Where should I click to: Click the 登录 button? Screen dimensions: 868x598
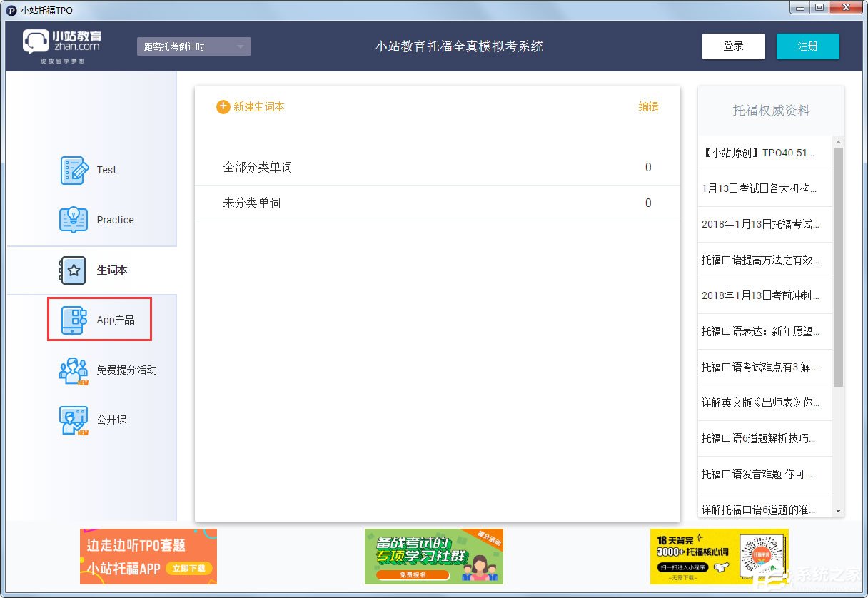point(733,46)
